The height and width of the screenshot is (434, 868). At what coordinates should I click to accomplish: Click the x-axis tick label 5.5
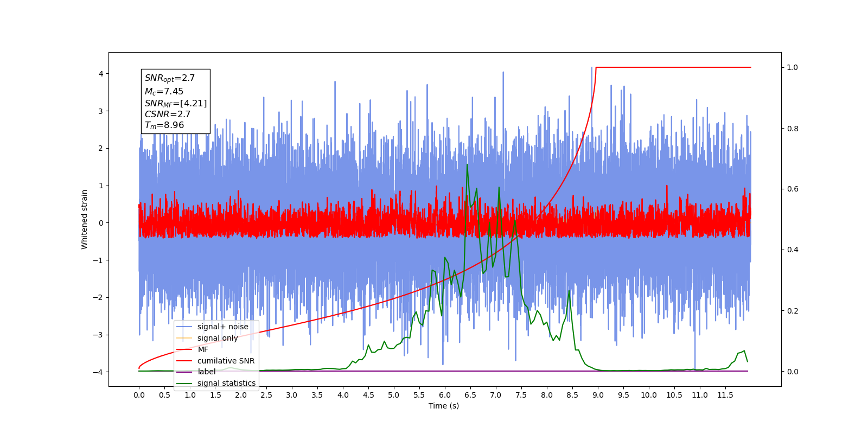click(x=419, y=395)
